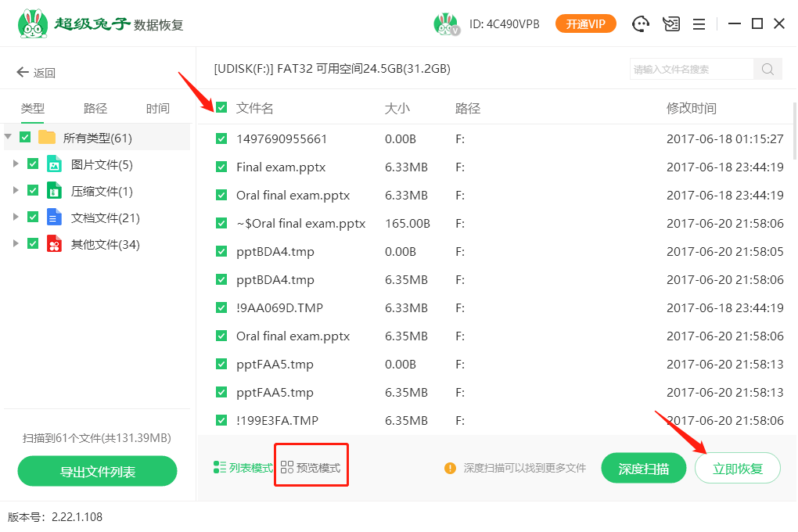Uncheck the 图片文件 category checkbox
Image resolution: width=798 pixels, height=532 pixels.
point(33,164)
